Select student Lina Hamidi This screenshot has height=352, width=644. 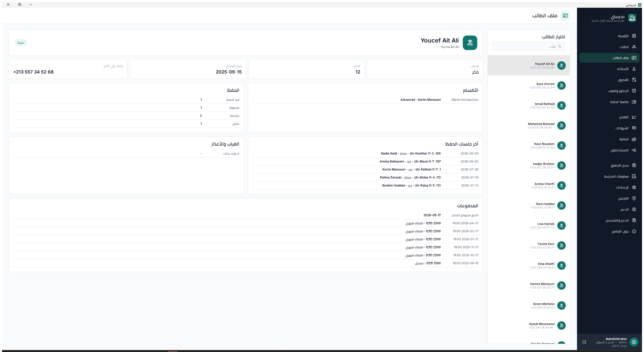pos(528,225)
